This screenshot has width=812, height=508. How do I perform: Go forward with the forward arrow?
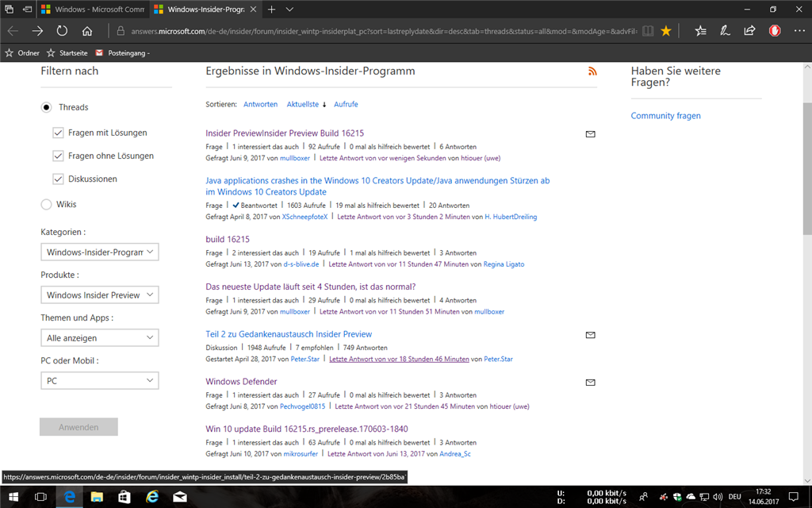click(37, 31)
